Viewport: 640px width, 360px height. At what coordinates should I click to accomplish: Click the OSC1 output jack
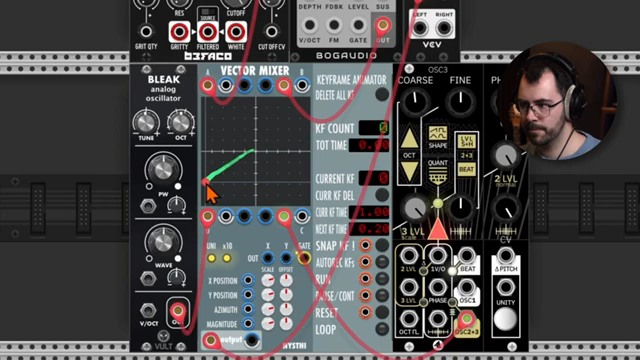pyautogui.click(x=467, y=287)
